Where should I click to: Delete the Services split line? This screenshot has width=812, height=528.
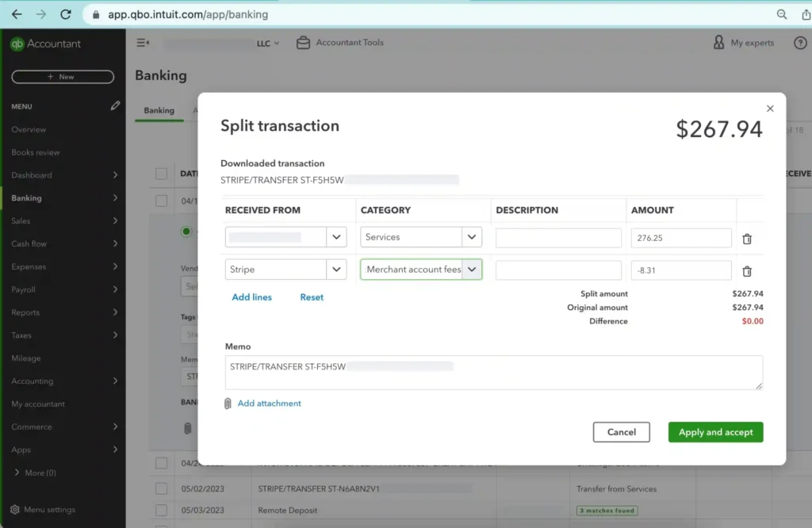click(x=747, y=239)
